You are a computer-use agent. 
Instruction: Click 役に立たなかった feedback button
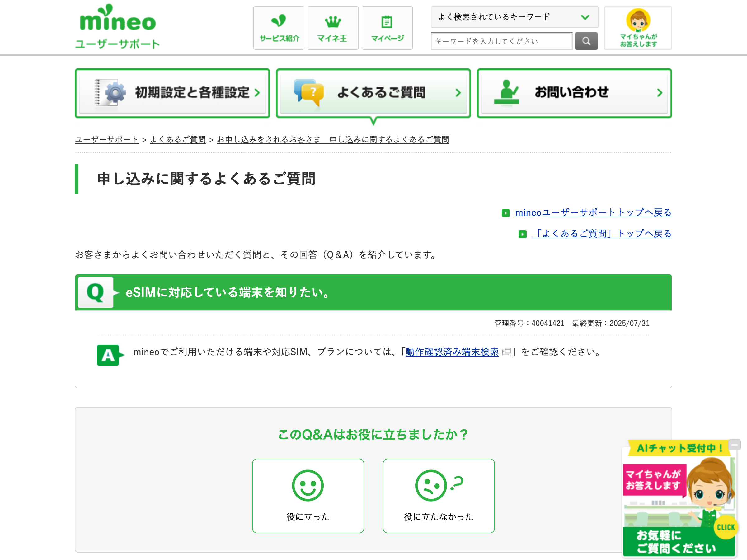(439, 496)
